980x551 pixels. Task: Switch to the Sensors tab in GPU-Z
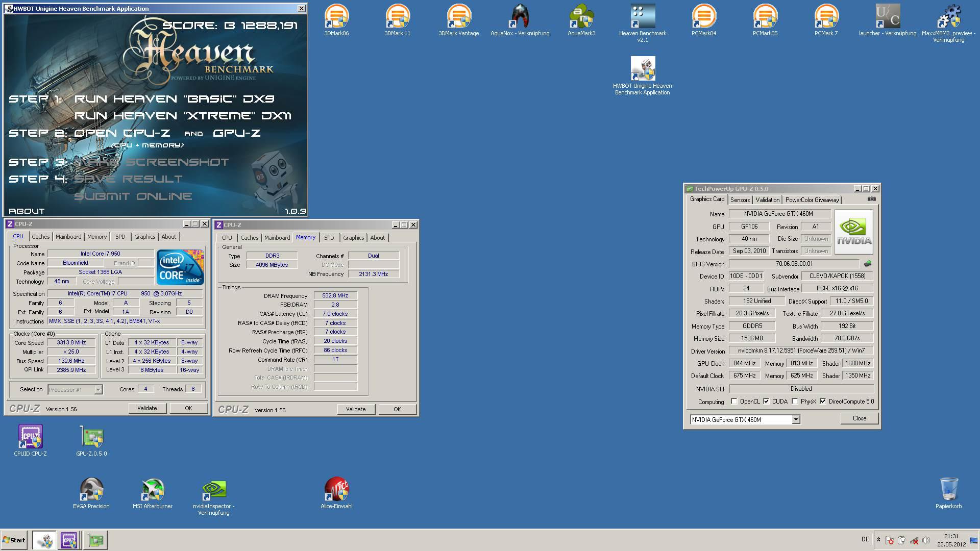[x=740, y=200]
